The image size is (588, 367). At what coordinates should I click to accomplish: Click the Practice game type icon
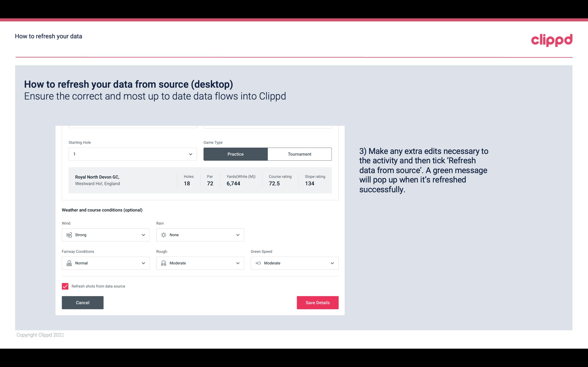tap(235, 154)
